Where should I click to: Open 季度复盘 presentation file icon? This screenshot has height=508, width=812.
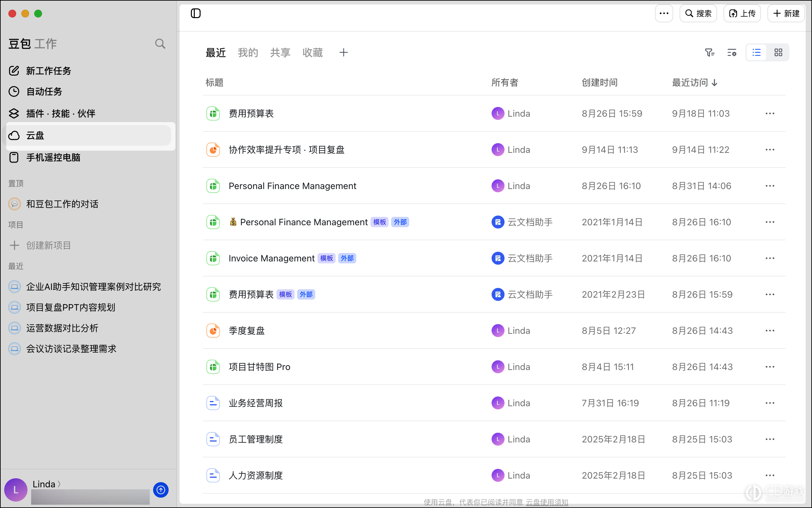click(213, 331)
